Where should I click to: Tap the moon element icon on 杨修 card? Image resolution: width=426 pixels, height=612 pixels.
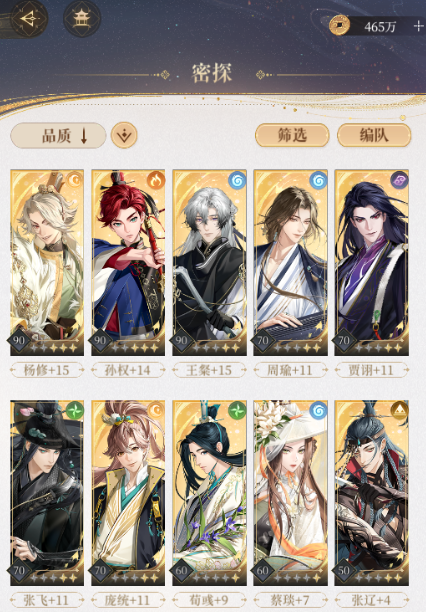click(74, 180)
